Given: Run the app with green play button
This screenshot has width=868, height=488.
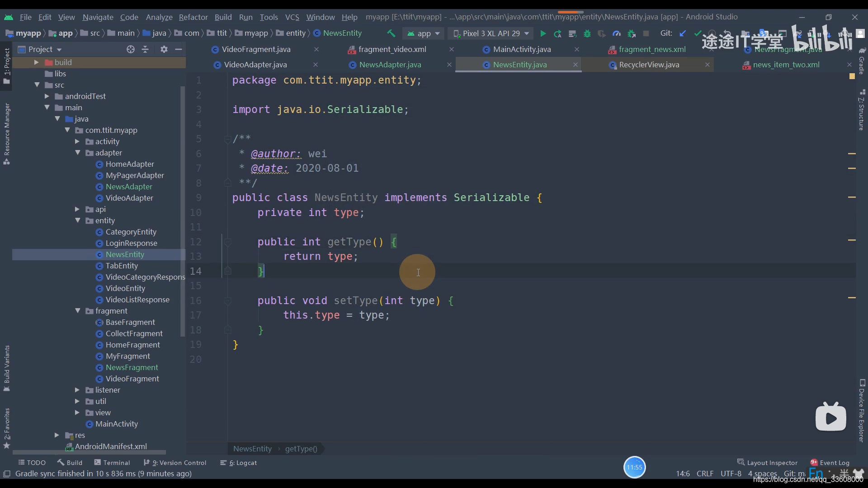Looking at the screenshot, I should [x=543, y=33].
